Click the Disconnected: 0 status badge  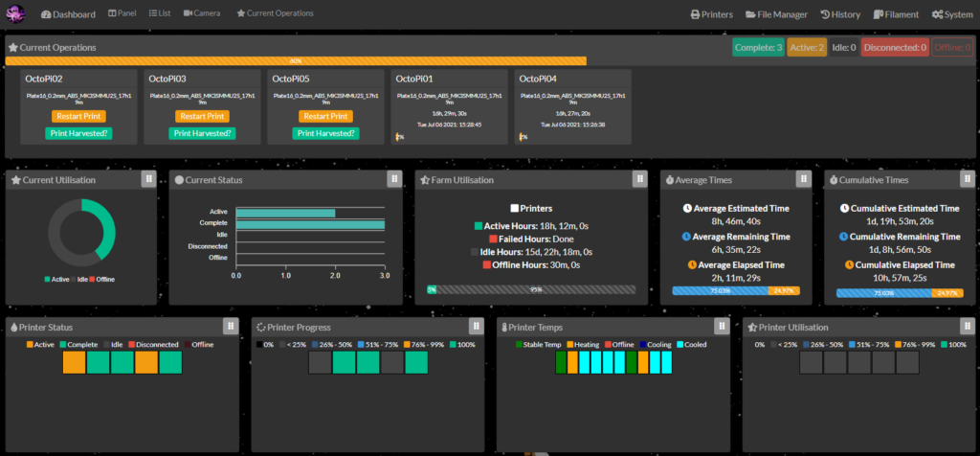[x=895, y=47]
